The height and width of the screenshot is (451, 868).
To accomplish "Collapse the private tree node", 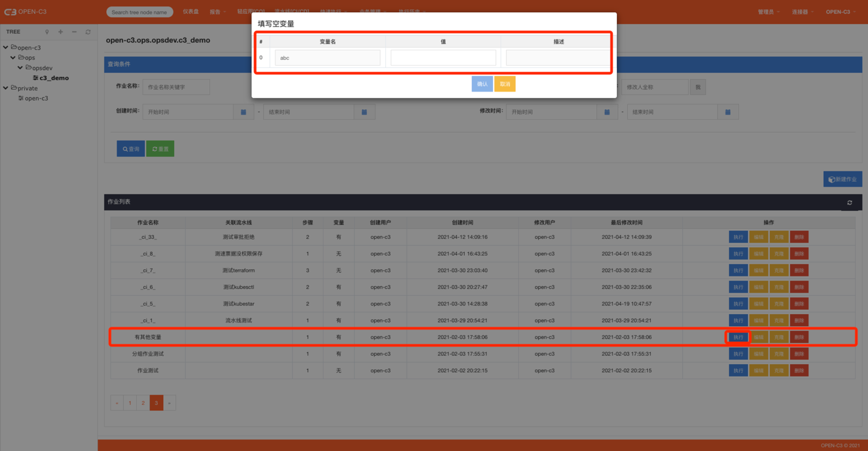I will coord(6,88).
